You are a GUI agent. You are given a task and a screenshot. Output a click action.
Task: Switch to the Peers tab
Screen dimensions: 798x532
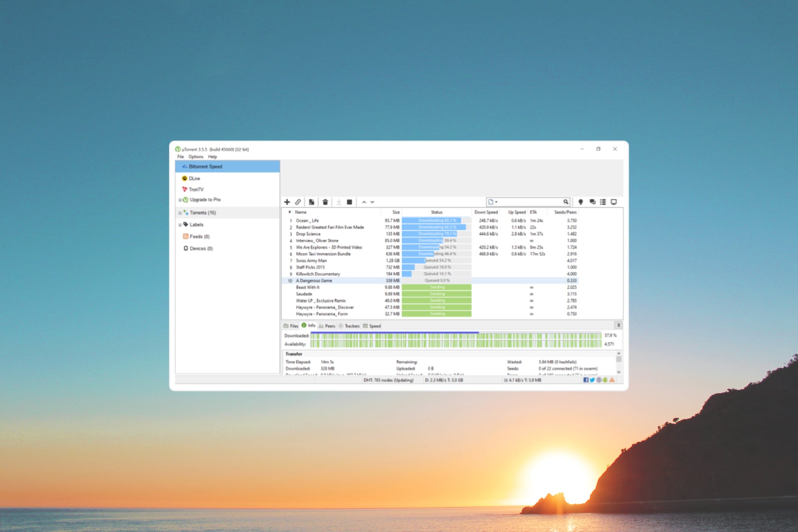pos(327,326)
